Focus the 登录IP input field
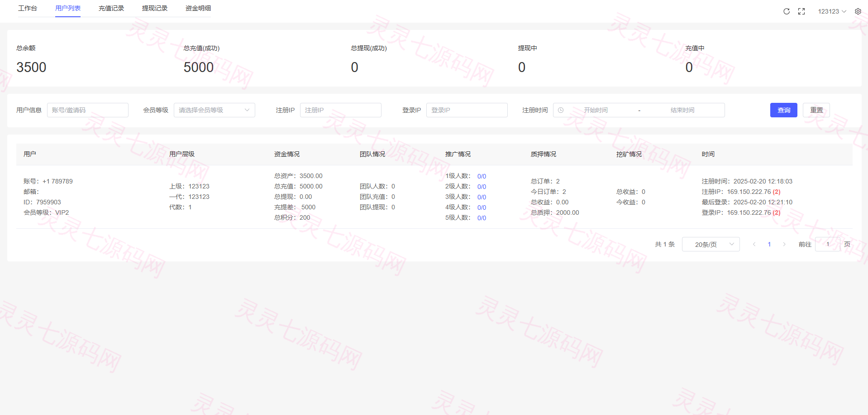Image resolution: width=868 pixels, height=415 pixels. coord(467,110)
